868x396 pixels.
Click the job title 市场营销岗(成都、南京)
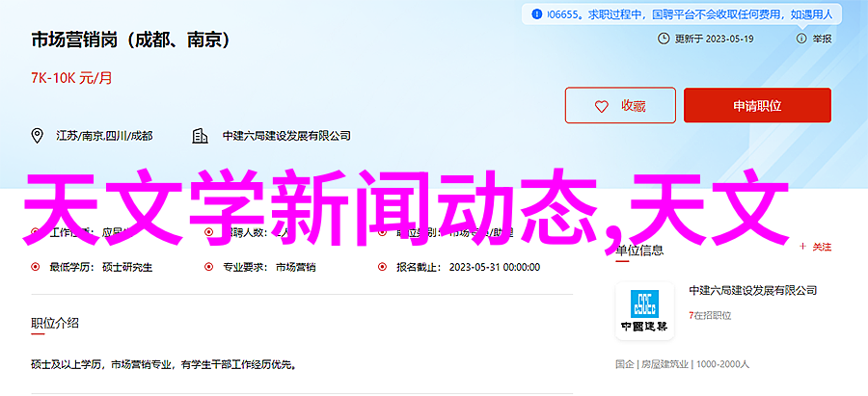point(130,40)
